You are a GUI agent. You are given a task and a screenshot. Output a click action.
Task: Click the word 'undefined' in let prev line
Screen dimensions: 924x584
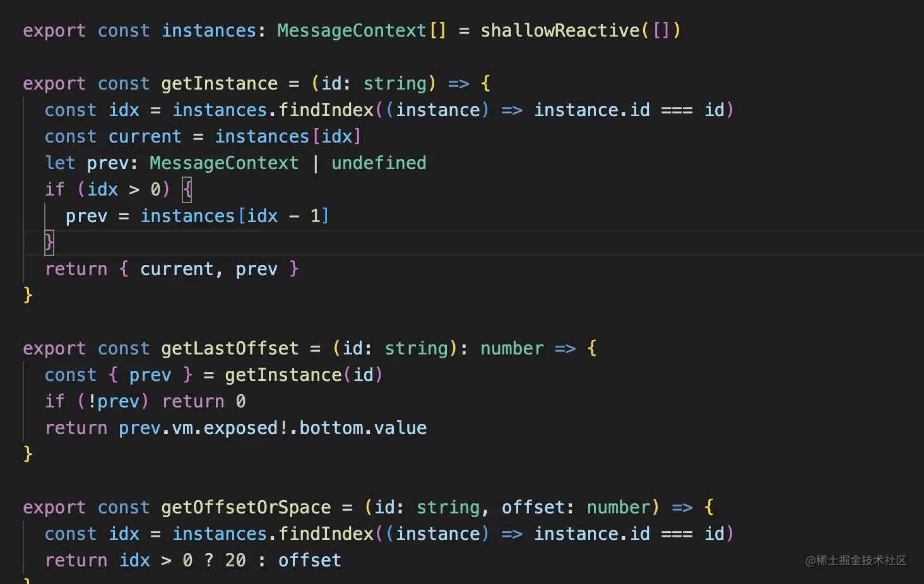tap(379, 163)
